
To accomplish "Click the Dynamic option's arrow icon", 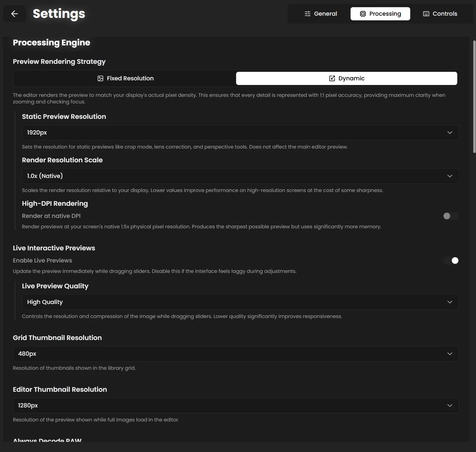I will 332,78.
